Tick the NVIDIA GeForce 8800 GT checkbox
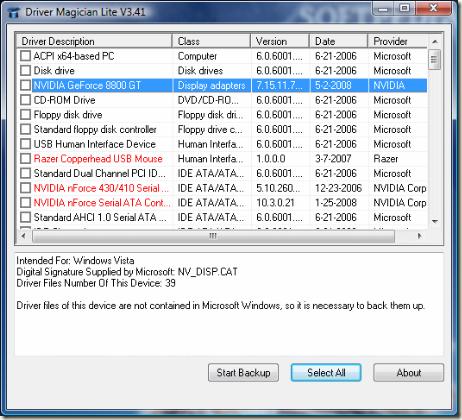Screen dimensions: 462x420 pos(25,85)
